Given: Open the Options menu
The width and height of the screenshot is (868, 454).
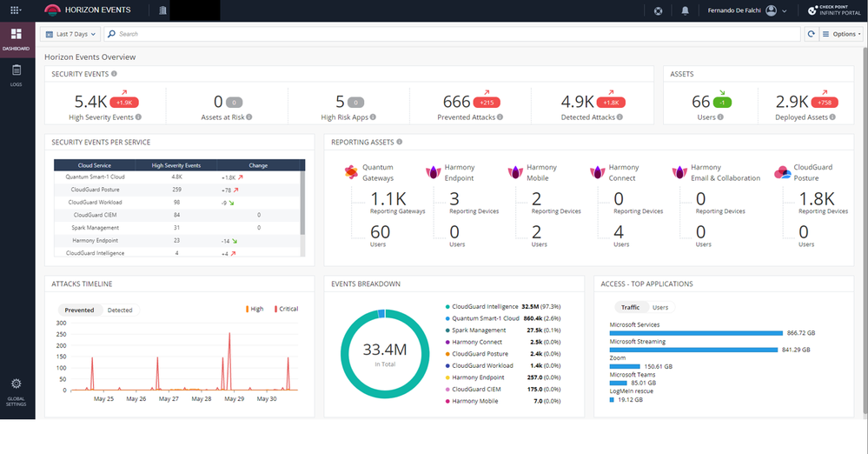Looking at the screenshot, I should (x=842, y=34).
